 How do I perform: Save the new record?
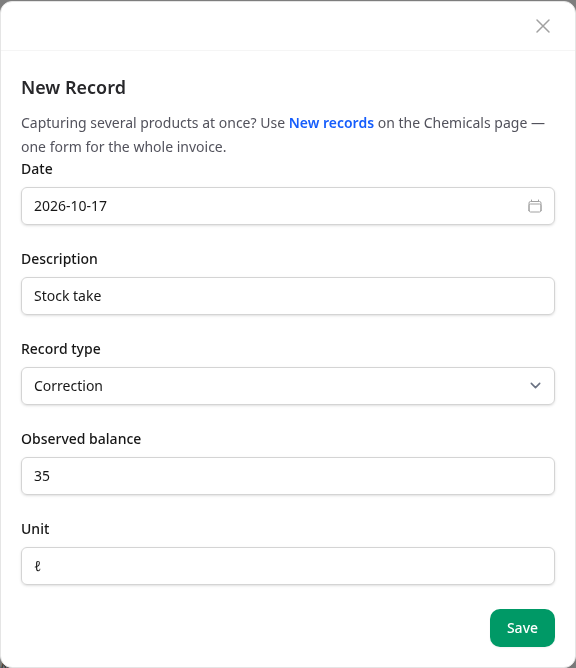(522, 628)
